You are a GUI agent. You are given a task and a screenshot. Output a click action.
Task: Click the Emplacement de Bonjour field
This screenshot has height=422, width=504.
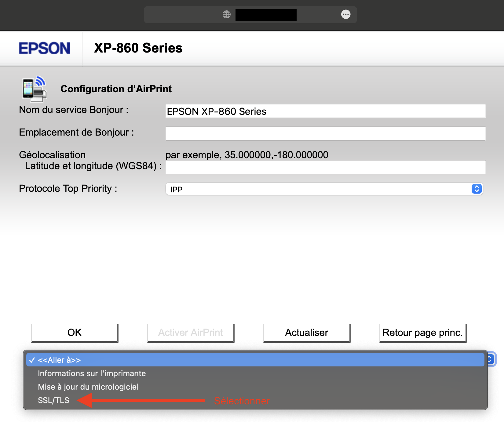(325, 133)
